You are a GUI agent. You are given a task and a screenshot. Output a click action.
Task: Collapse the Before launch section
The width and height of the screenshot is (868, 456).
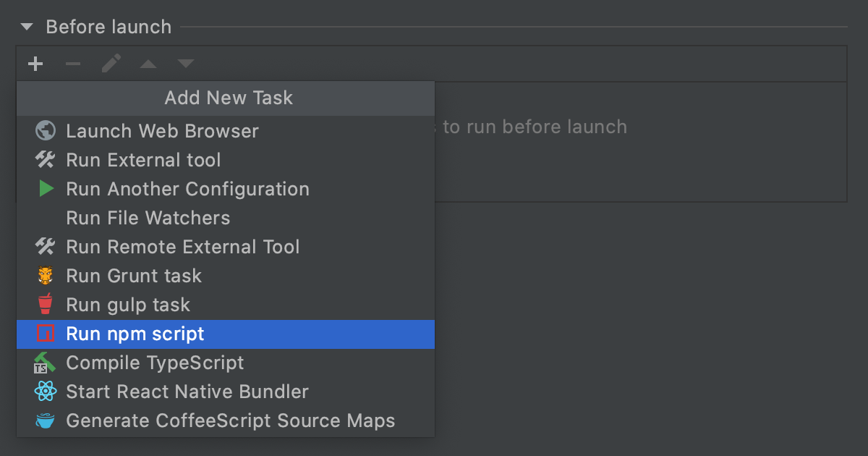coord(27,26)
